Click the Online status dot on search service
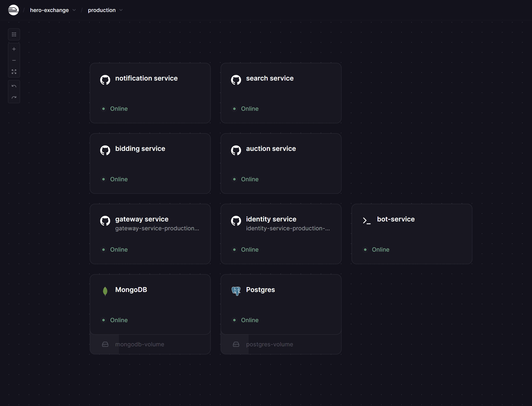The height and width of the screenshot is (406, 532). point(234,109)
